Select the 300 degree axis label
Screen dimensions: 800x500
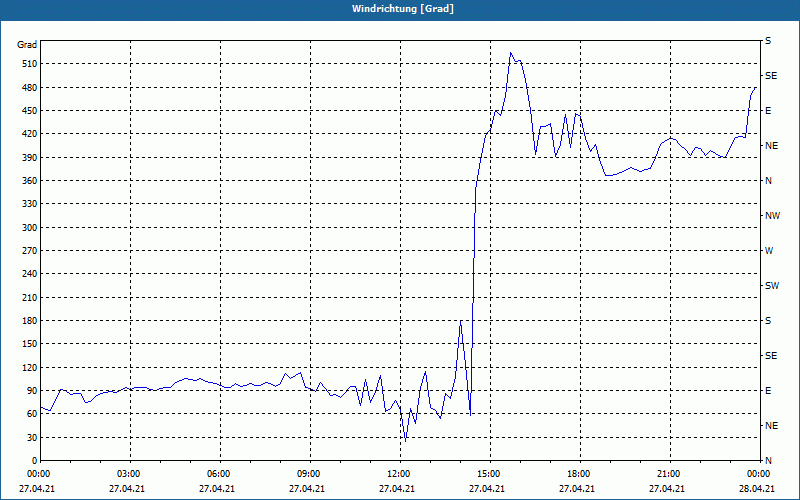pyautogui.click(x=30, y=228)
